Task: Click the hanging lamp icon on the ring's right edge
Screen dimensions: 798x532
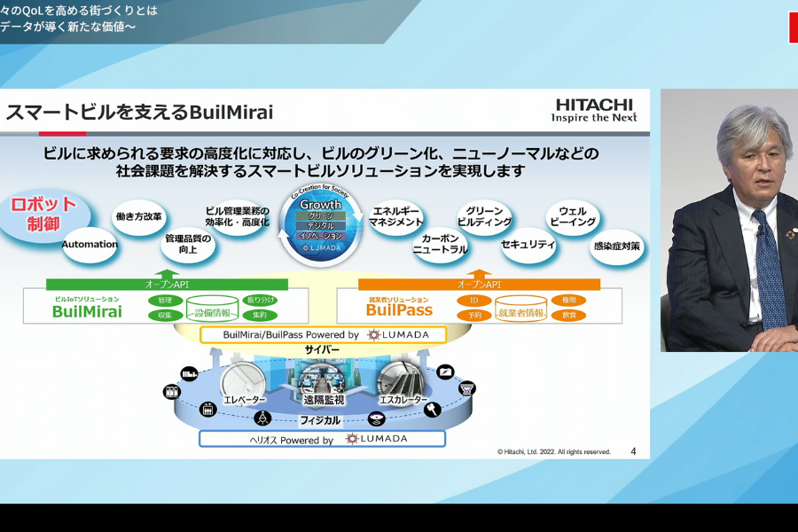Action: [x=467, y=389]
